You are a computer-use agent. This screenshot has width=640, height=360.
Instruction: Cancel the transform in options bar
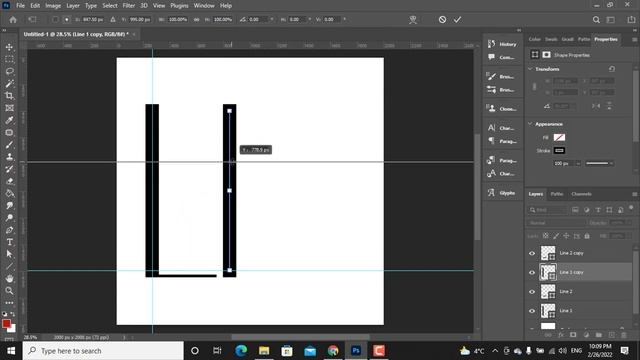click(442, 20)
